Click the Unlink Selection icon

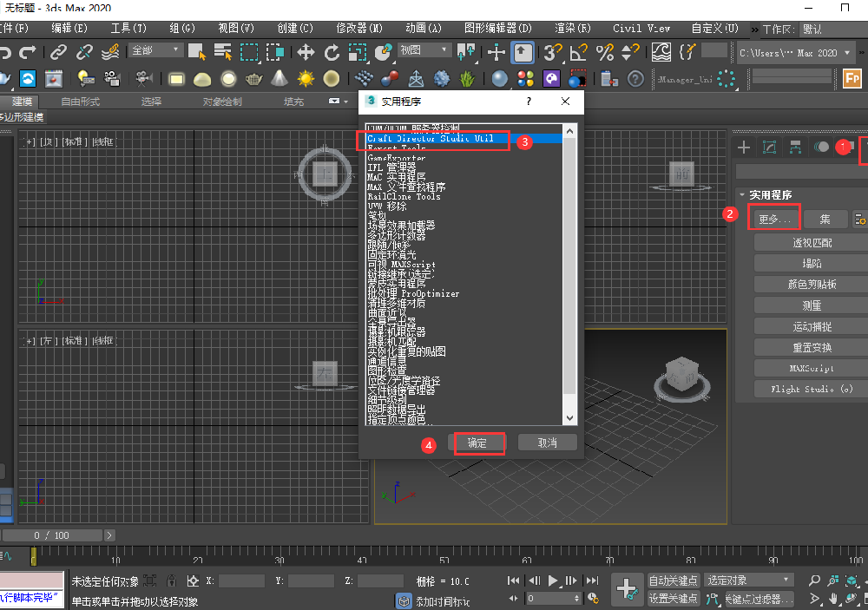[84, 53]
